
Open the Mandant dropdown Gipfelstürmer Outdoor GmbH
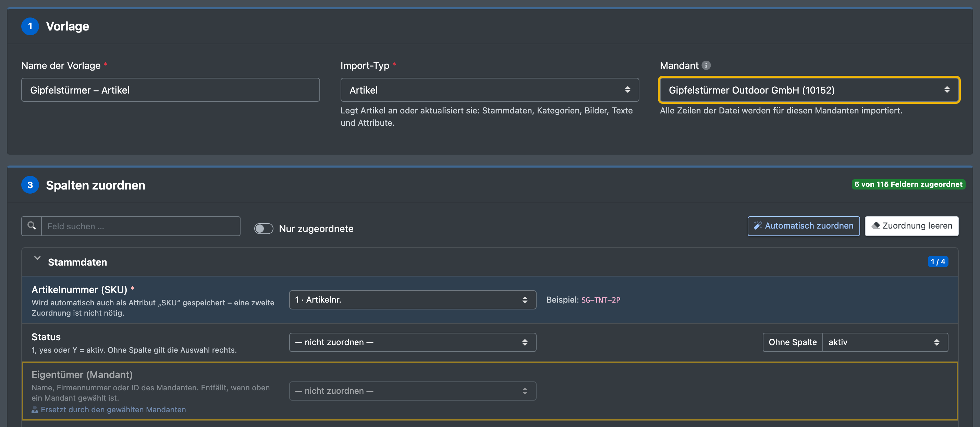(809, 90)
